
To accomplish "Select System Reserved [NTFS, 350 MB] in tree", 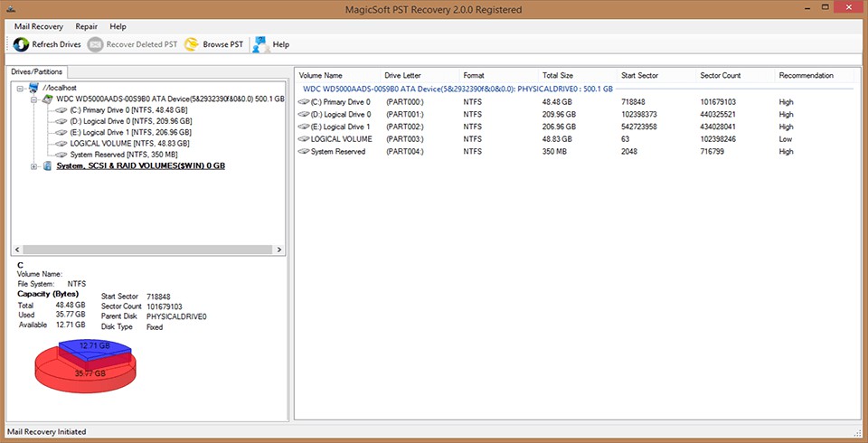I will [x=124, y=156].
